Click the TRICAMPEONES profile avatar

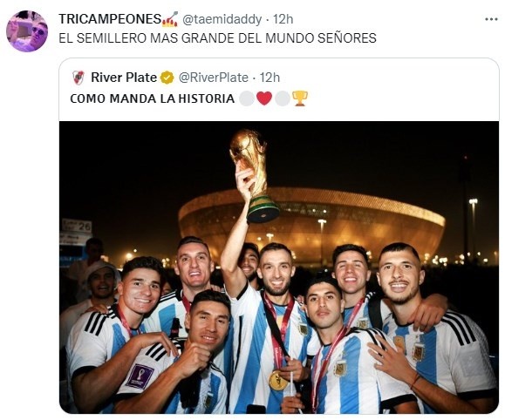click(27, 31)
